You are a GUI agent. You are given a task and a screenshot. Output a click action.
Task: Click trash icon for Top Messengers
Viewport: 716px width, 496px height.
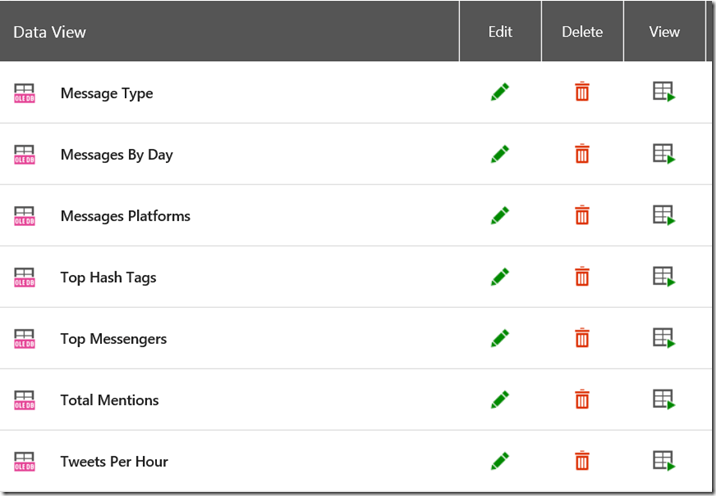(582, 338)
